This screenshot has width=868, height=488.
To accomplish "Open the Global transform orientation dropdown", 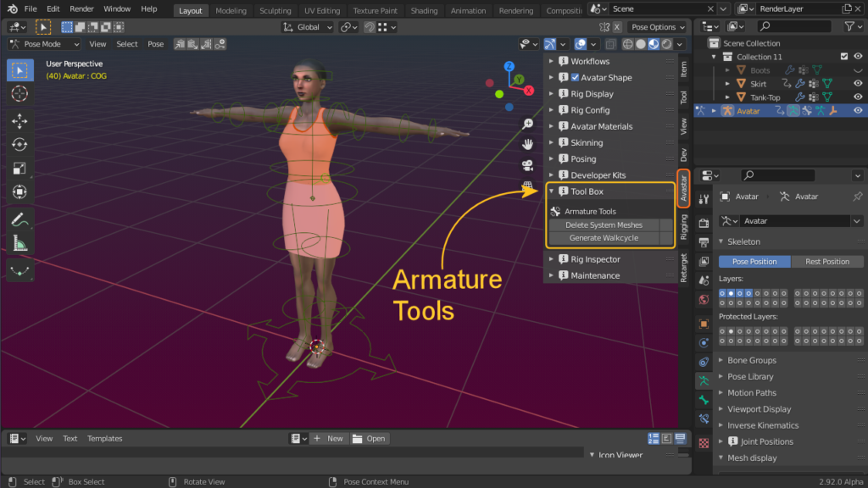I will click(x=307, y=26).
